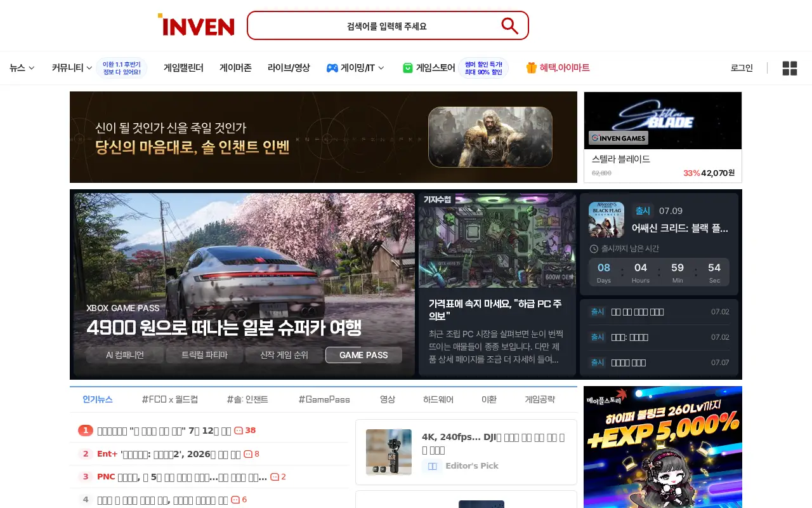Switch to the 인기뉴스 tab
812x508 pixels.
98,399
